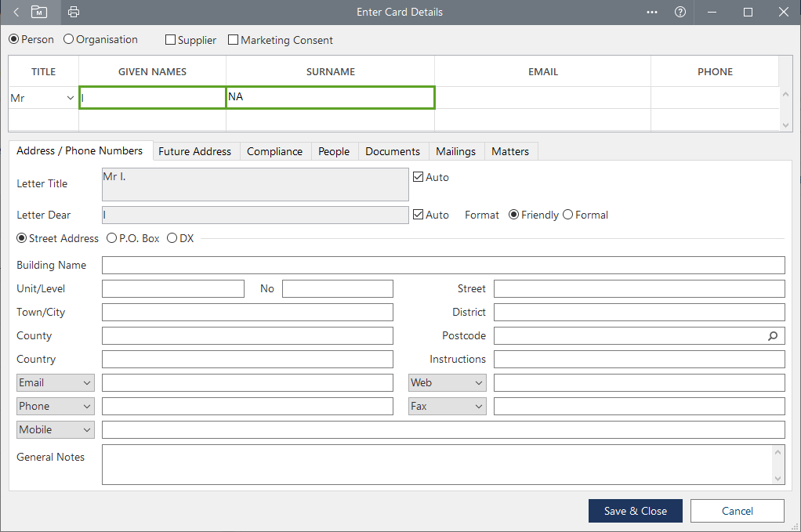The height and width of the screenshot is (532, 801).
Task: Open the Future Address tab
Action: 194,151
